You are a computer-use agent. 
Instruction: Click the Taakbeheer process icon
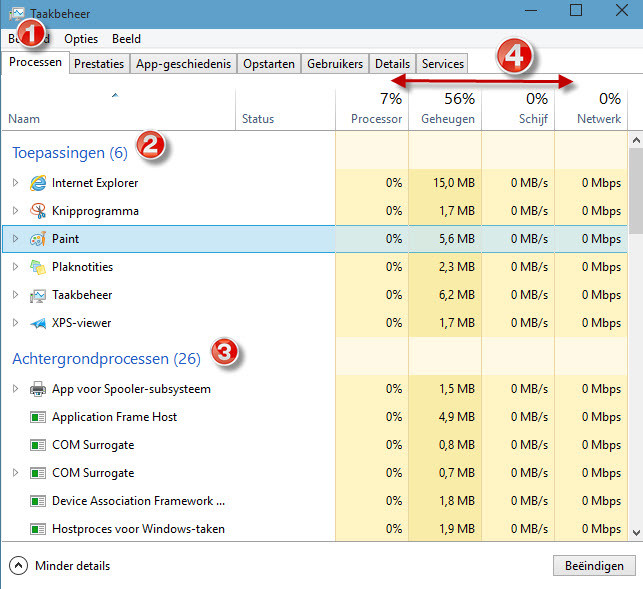(38, 295)
